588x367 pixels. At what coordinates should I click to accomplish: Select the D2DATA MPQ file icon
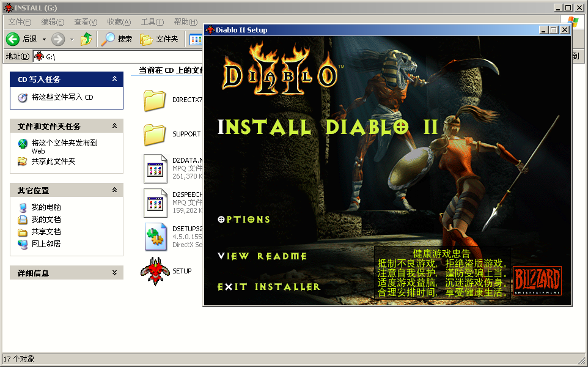(156, 169)
